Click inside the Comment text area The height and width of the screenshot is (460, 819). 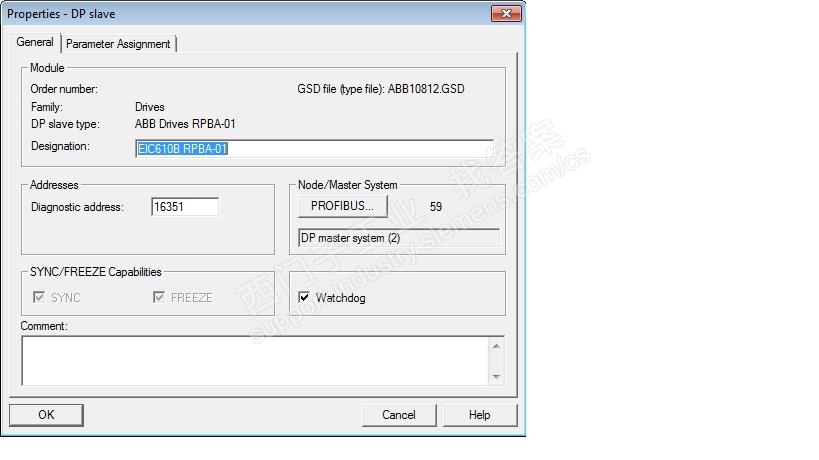click(x=255, y=361)
